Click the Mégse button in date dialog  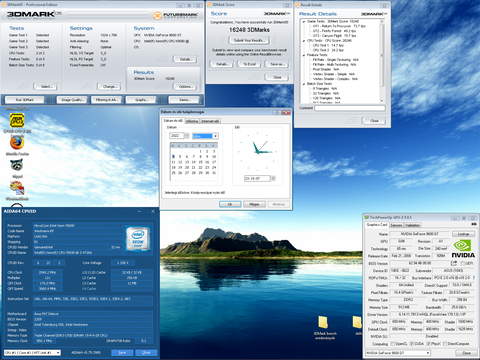pyautogui.click(x=254, y=204)
